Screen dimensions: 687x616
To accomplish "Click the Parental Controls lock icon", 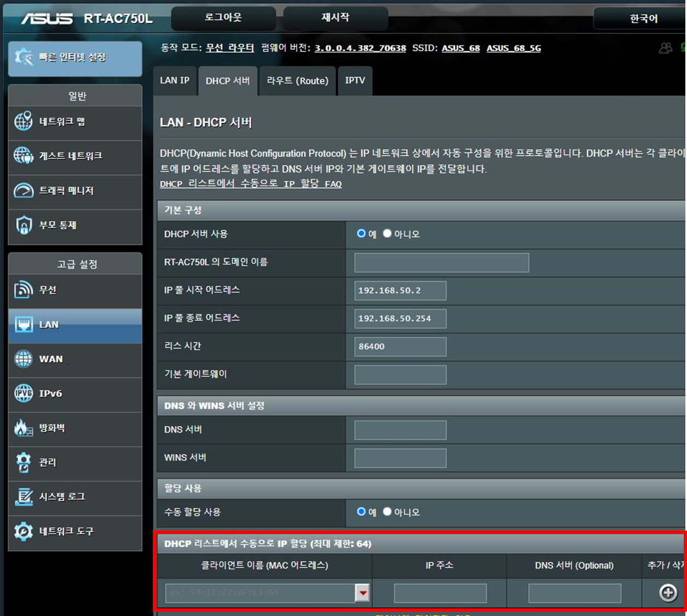I will (24, 224).
